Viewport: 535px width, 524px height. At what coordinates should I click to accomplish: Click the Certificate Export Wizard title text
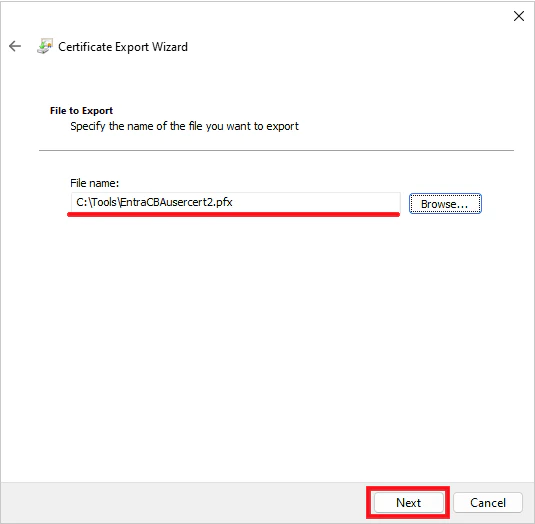click(x=123, y=47)
